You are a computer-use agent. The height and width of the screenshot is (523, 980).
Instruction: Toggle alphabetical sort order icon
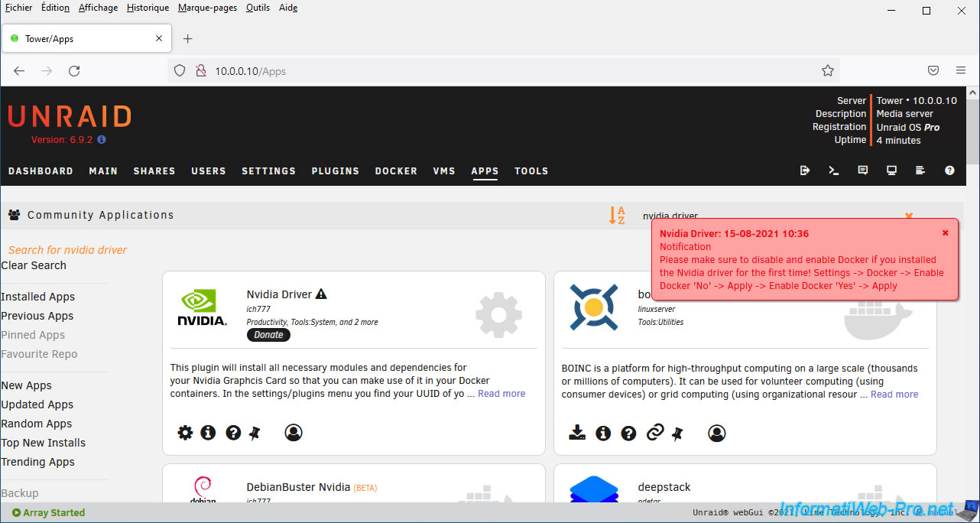[616, 216]
